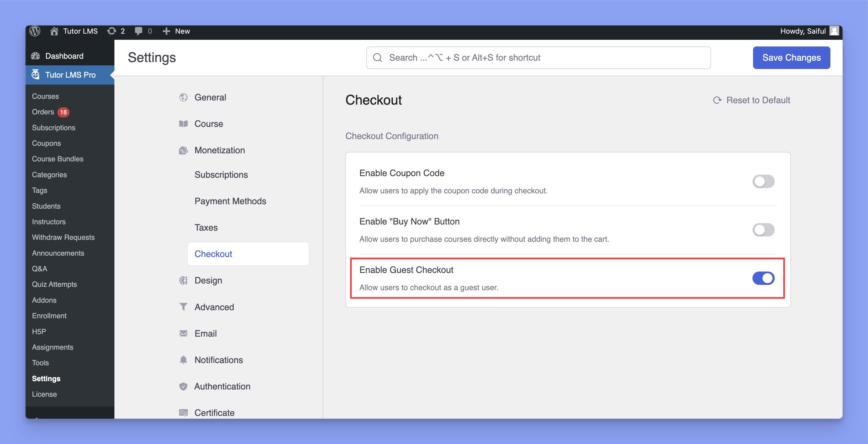Go to Courses in sidebar
This screenshot has width=868, height=444.
click(45, 96)
